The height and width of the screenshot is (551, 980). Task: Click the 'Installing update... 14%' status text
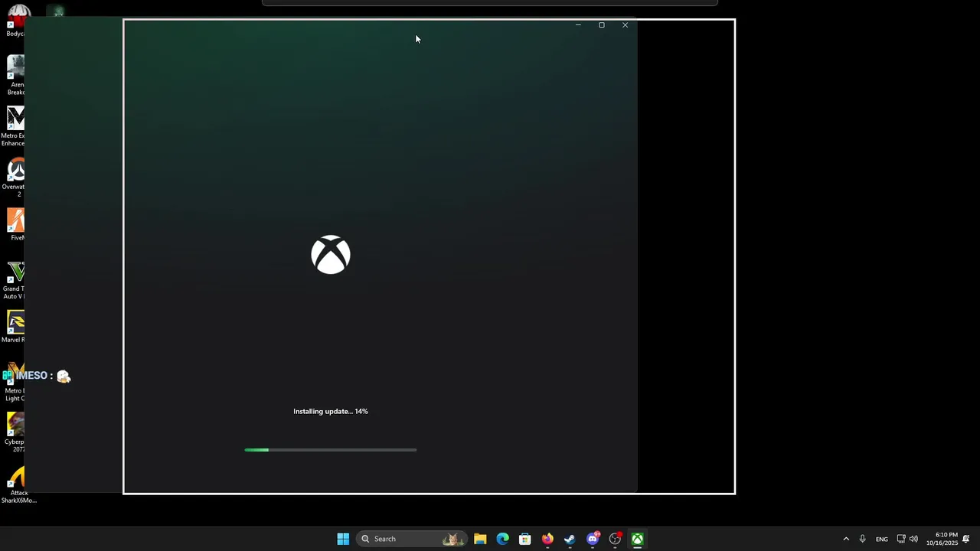(331, 411)
